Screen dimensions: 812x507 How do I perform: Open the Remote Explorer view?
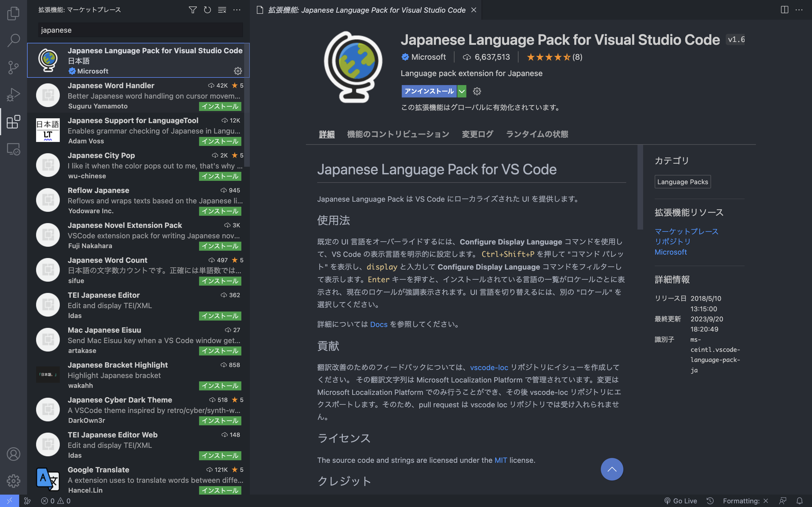point(14,149)
